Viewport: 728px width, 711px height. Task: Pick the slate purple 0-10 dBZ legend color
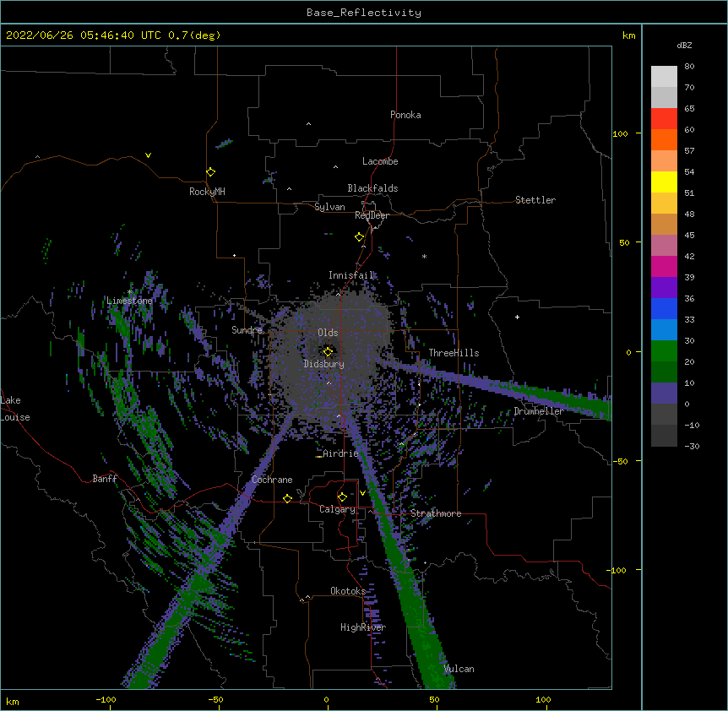(664, 393)
